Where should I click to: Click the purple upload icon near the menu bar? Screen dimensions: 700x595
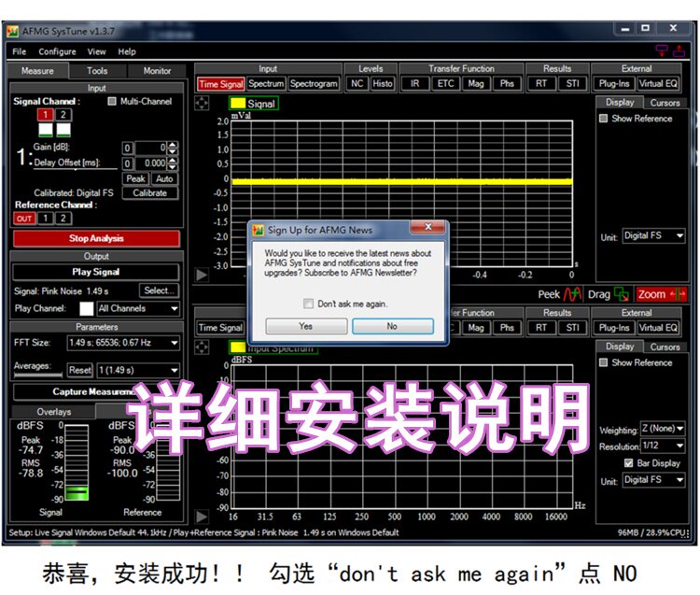tap(679, 50)
